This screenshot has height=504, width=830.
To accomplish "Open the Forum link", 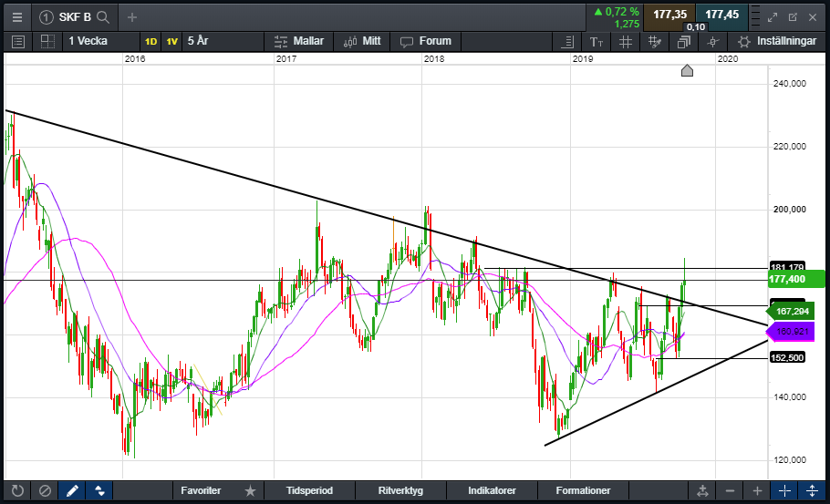I will pyautogui.click(x=426, y=41).
